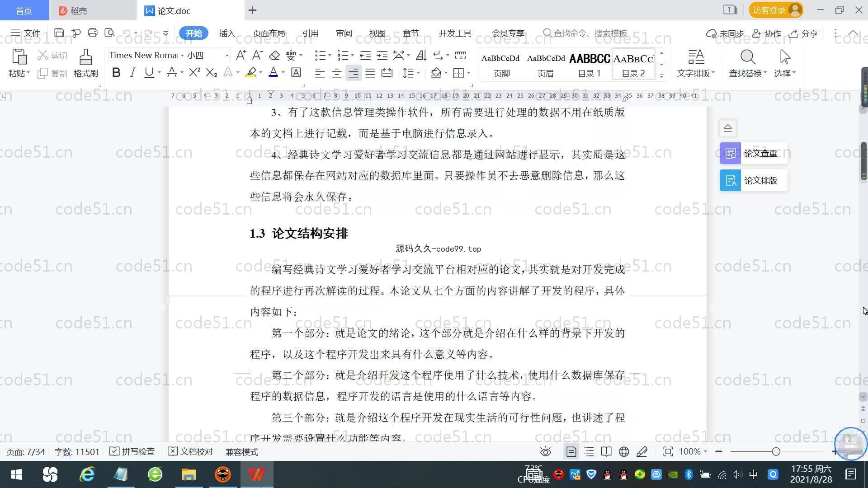Expand the styles gallery
This screenshot has width=868, height=488.
tap(661, 76)
